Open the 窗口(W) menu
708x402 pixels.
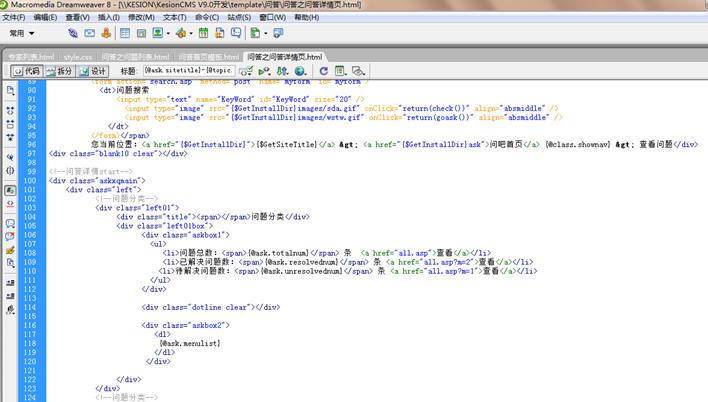coord(272,17)
